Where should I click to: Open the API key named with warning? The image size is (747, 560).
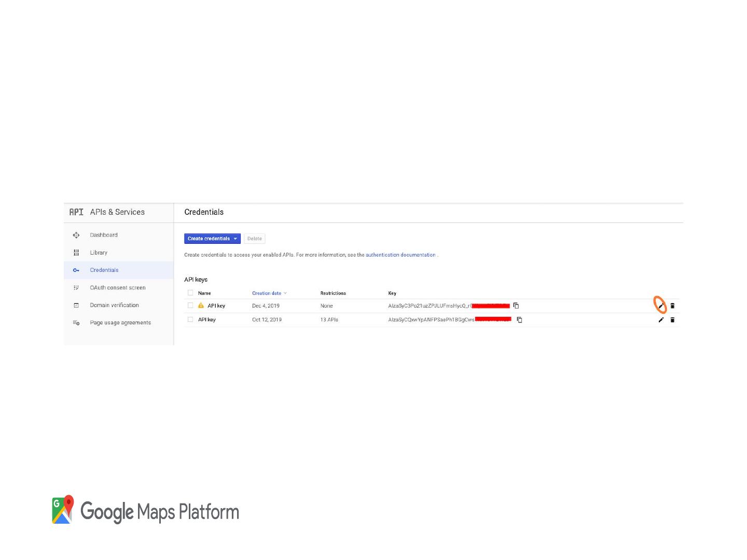216,306
